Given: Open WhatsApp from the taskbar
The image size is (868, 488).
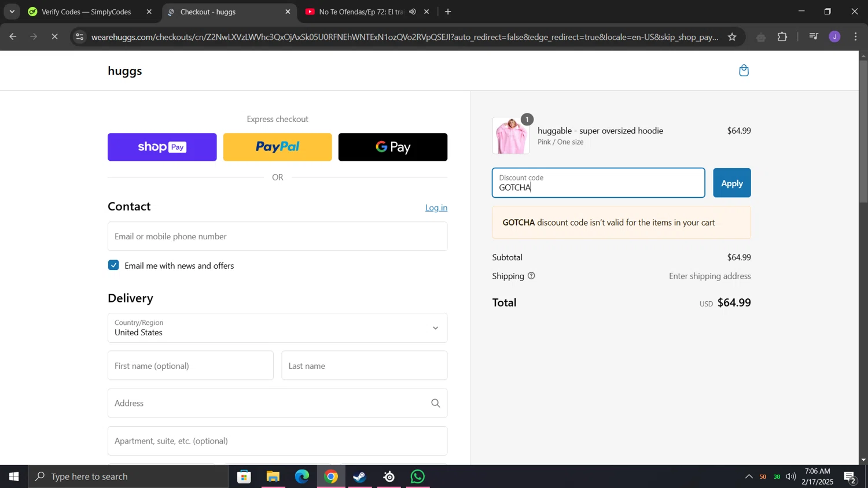Looking at the screenshot, I should pyautogui.click(x=418, y=476).
